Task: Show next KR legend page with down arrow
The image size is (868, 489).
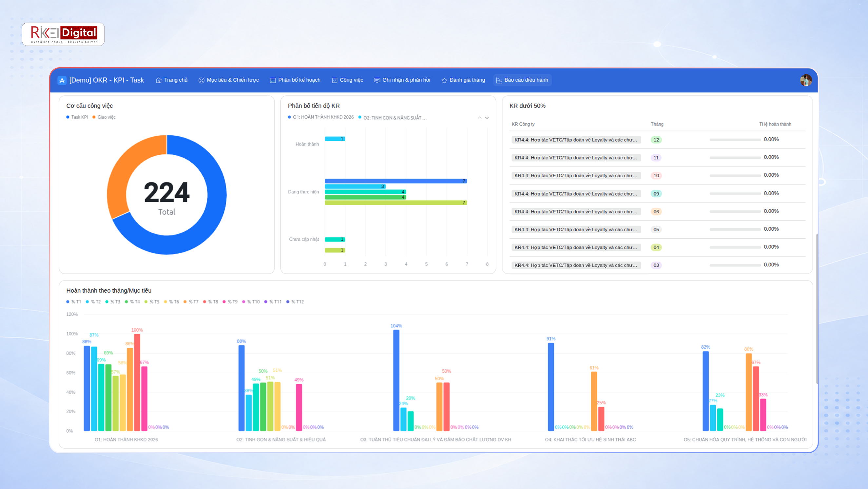Action: 487,118
